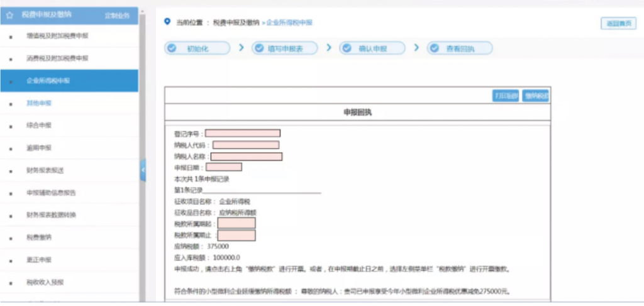644x306 pixels.
Task: Open 税费缴纳 from the left menu
Action: coord(39,238)
